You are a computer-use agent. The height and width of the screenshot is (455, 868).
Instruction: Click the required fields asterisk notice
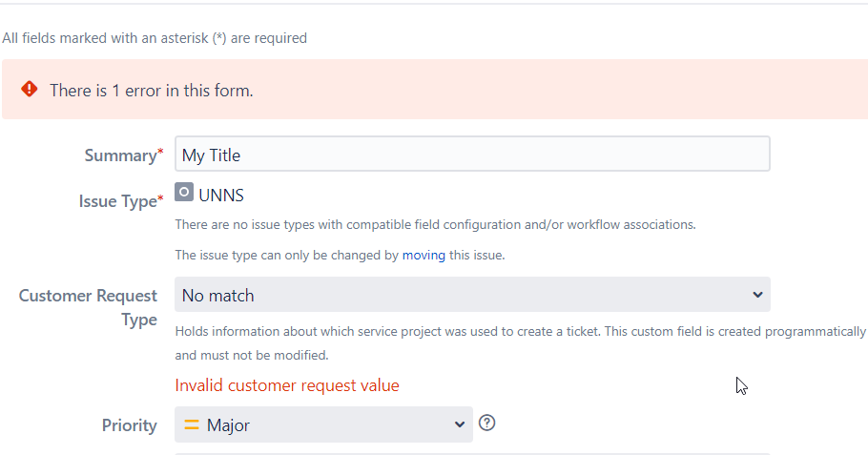click(x=155, y=38)
